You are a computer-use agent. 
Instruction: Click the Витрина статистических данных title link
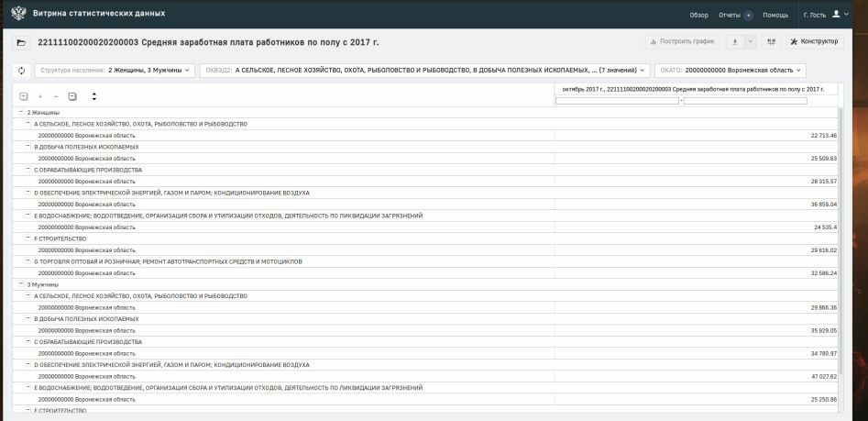click(99, 13)
